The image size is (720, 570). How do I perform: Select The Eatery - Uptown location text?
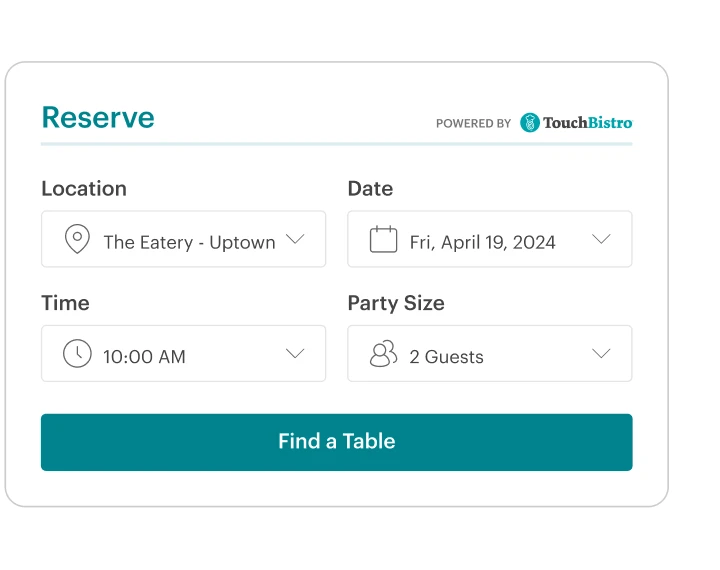click(x=189, y=242)
